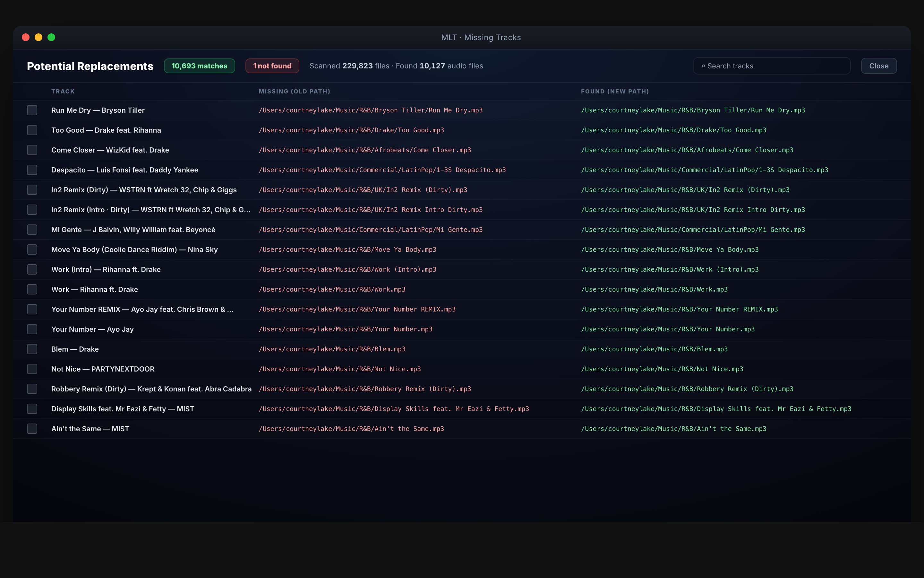
Task: Select checkbox for Come Closer — WizKid
Action: tap(32, 150)
